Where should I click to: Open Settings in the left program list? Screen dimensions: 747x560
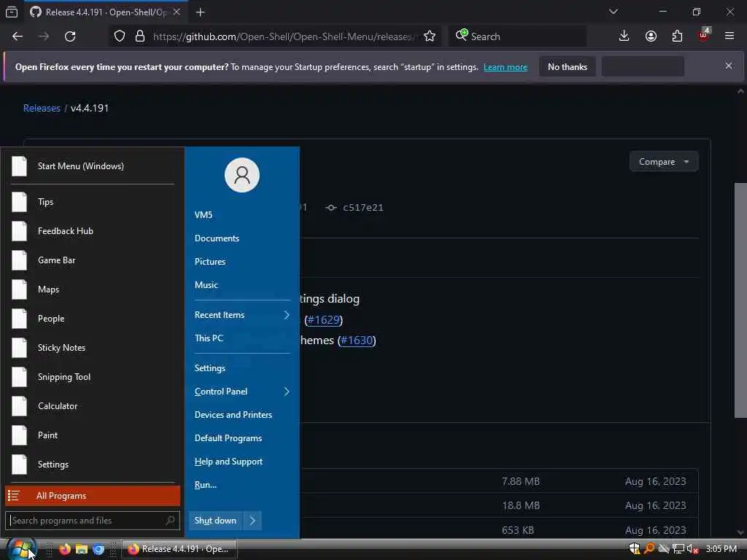pos(93,464)
